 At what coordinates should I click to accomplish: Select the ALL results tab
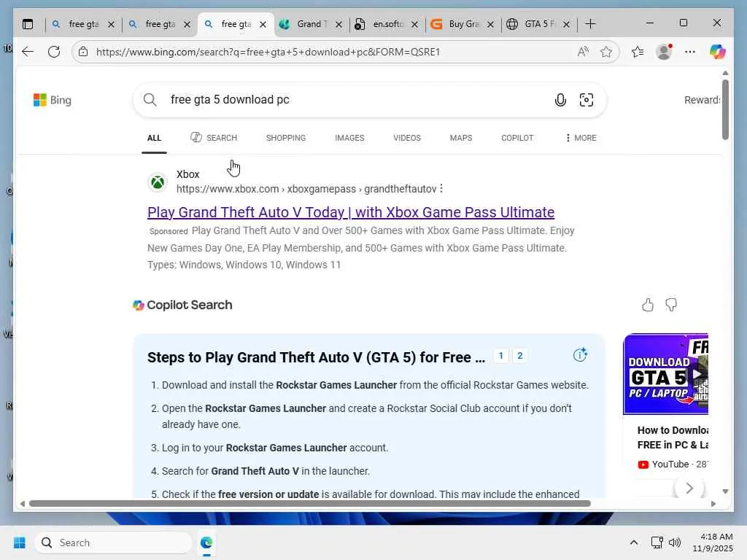pyautogui.click(x=154, y=138)
